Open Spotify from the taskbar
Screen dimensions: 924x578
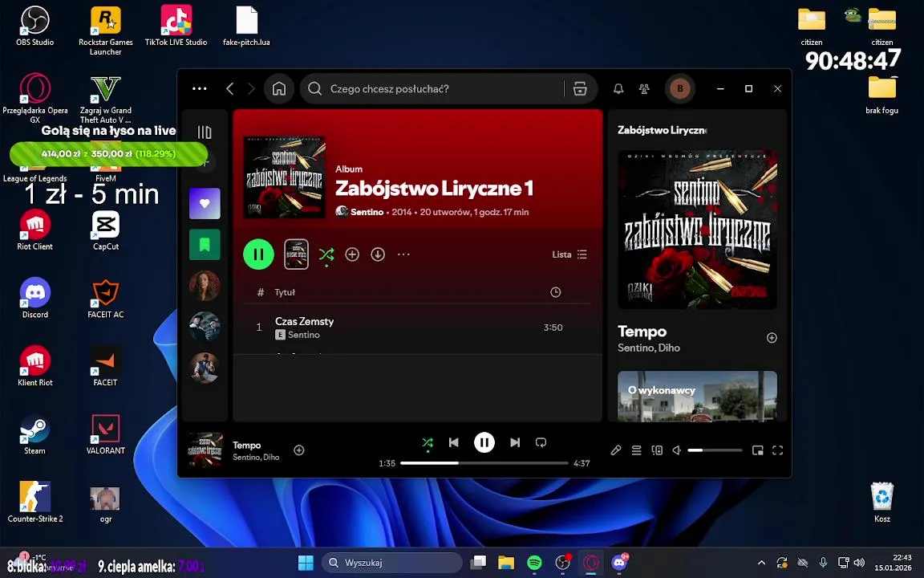point(534,563)
